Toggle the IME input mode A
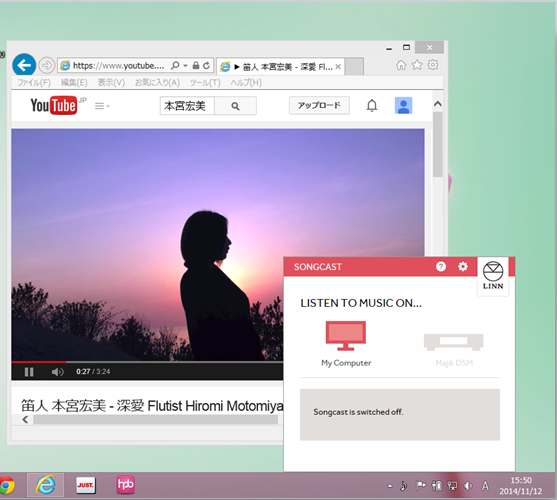Screen dimensions: 557x500 point(485,485)
